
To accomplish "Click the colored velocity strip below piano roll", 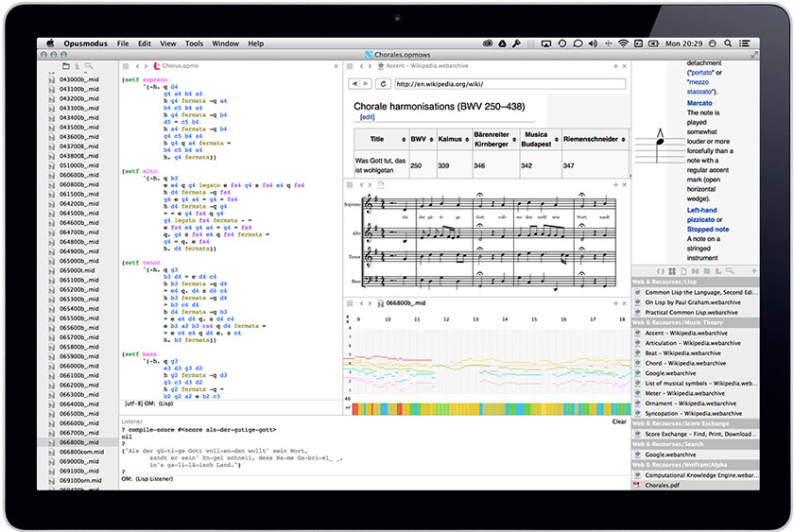I will pos(492,409).
